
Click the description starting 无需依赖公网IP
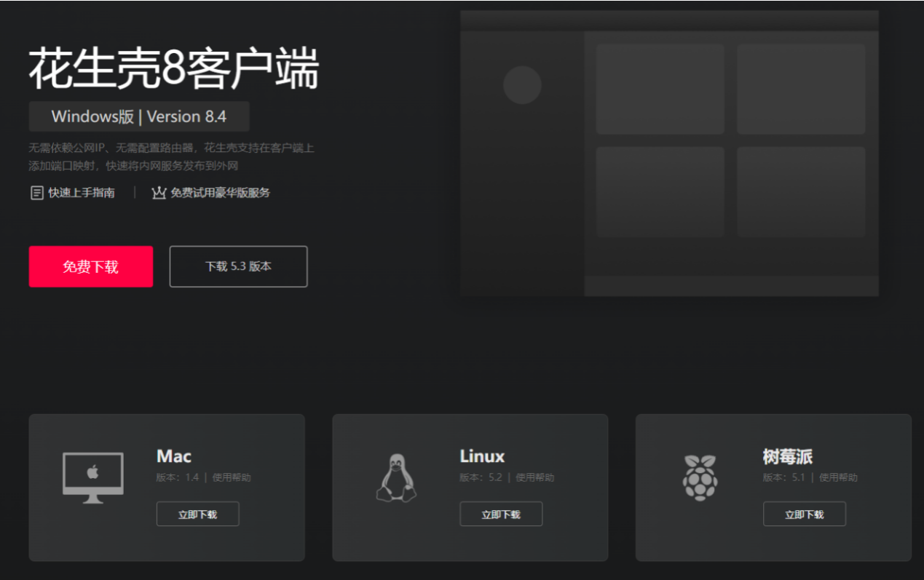point(172,157)
